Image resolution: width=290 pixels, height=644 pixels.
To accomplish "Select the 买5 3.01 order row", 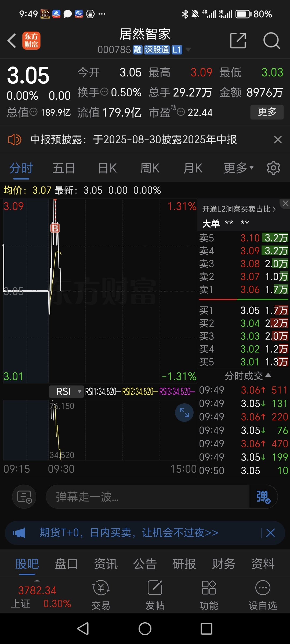I will (x=244, y=362).
